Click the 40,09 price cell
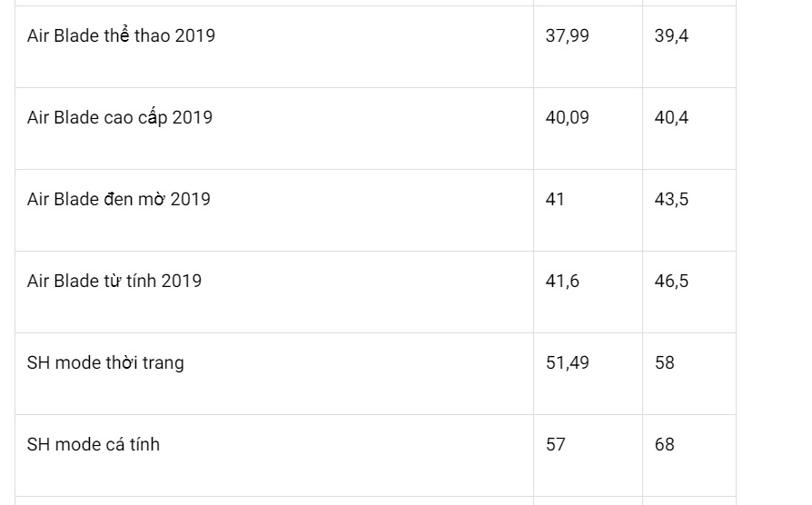Viewport: 812px width, 505px height. point(567,118)
